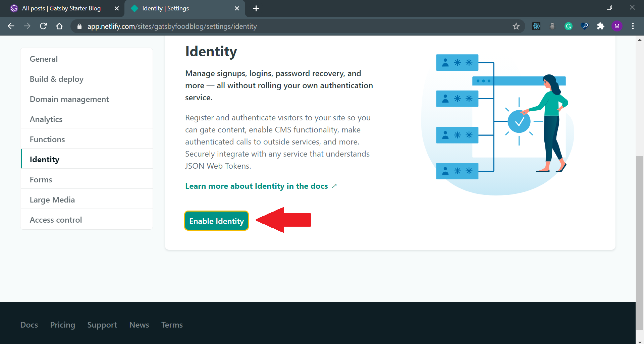
Task: Switch to All posts Gatsby Starter Blog tab
Action: coord(61,8)
